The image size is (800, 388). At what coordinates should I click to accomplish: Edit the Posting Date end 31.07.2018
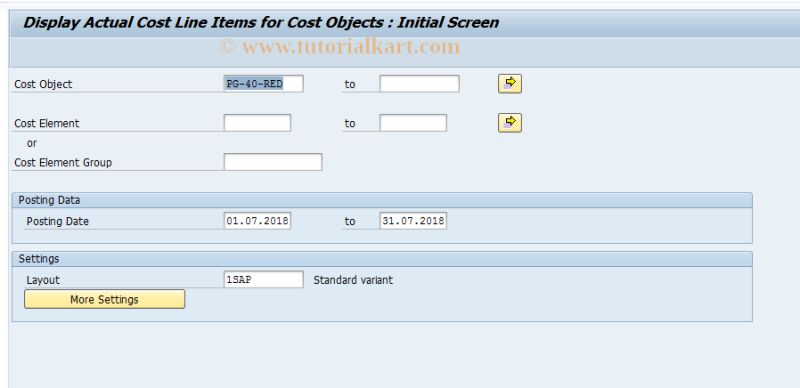[413, 221]
